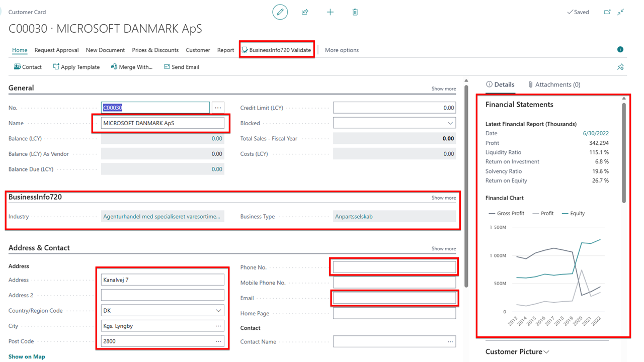Run BusinessInfo720 Validate action
This screenshot has height=362, width=644.
277,50
